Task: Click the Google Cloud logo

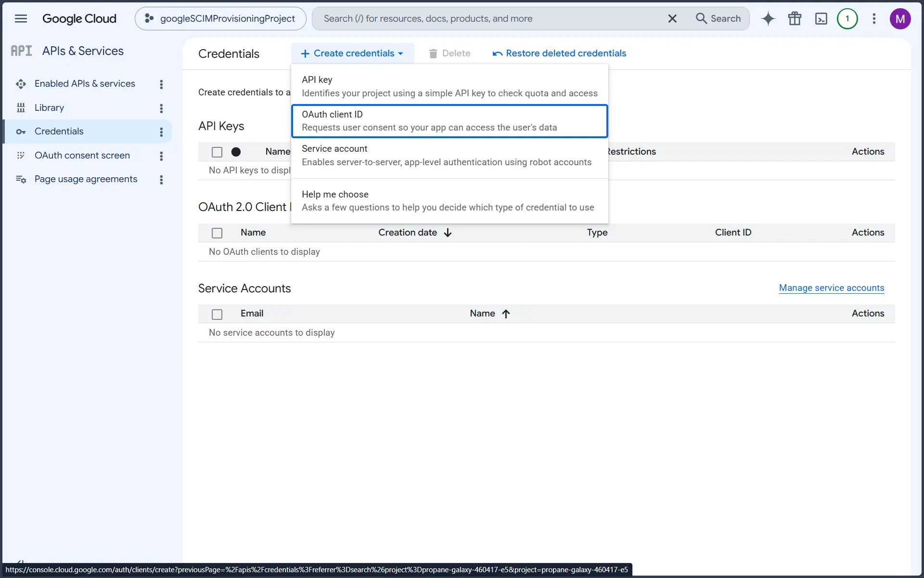Action: pos(79,19)
